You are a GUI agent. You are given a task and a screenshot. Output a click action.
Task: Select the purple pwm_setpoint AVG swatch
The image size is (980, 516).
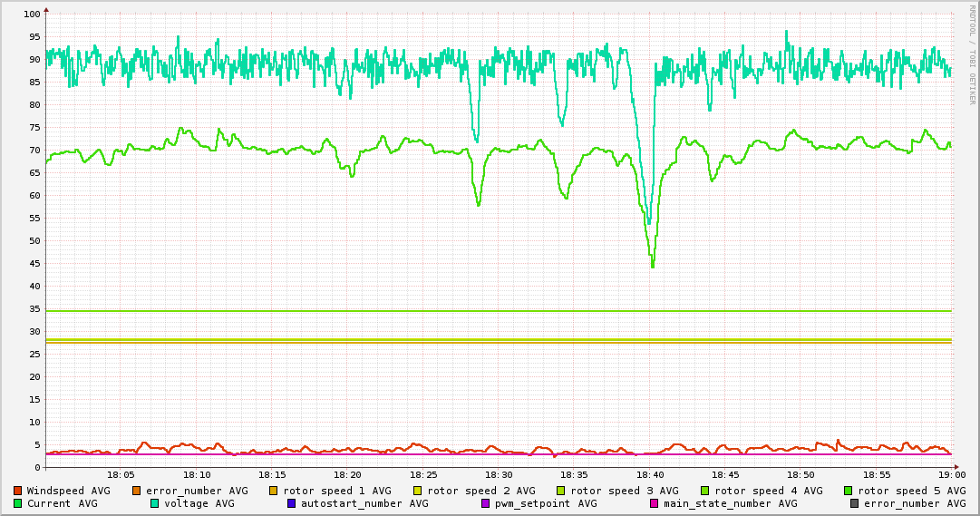[x=486, y=503]
